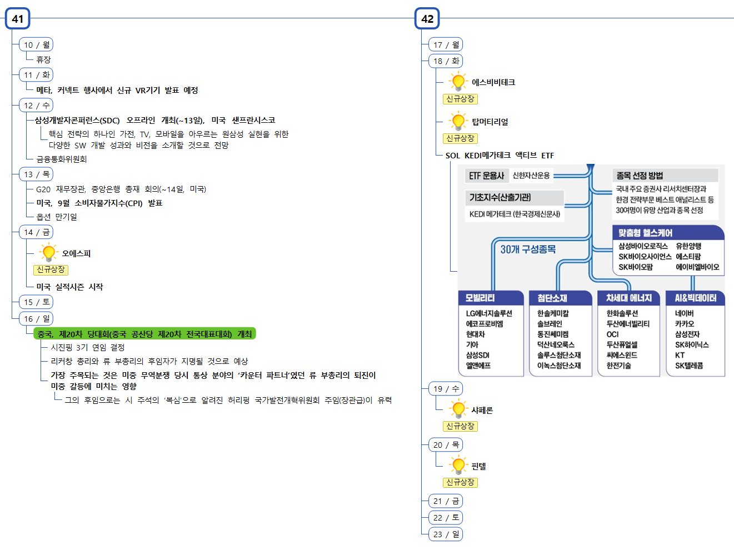Select the 20 / 목 date node

coord(446,444)
